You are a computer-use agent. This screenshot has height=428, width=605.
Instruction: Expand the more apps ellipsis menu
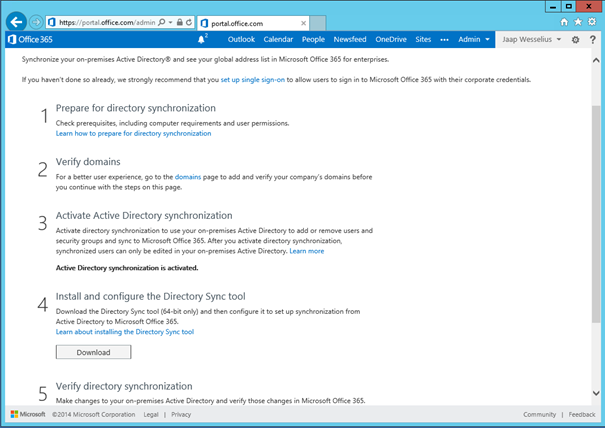pos(444,39)
